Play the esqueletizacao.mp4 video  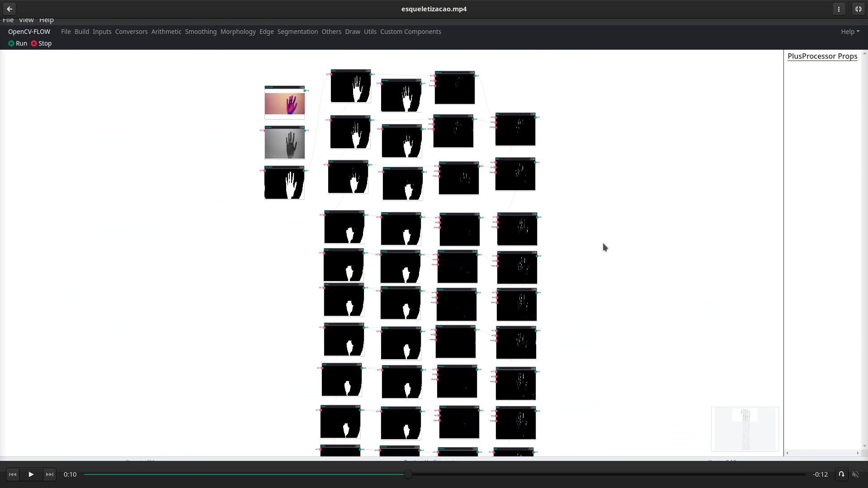[31, 474]
